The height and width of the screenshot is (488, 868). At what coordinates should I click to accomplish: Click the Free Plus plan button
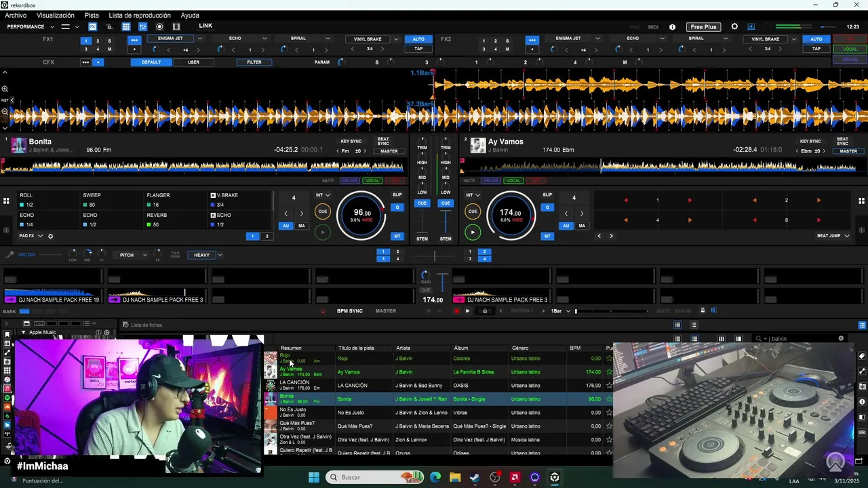point(703,27)
